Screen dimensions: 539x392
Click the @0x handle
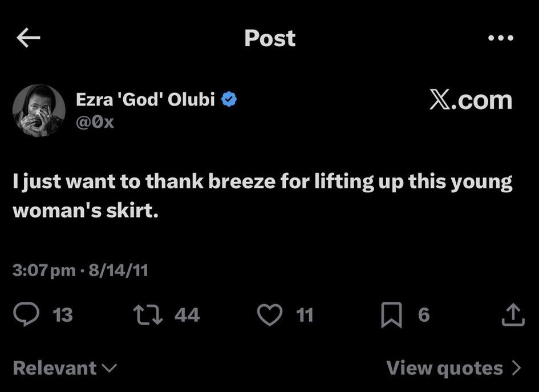95,122
